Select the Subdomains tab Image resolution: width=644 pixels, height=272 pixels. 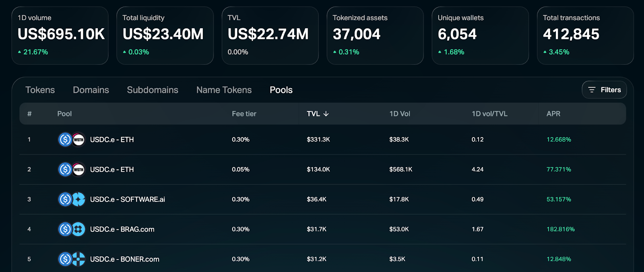click(153, 90)
